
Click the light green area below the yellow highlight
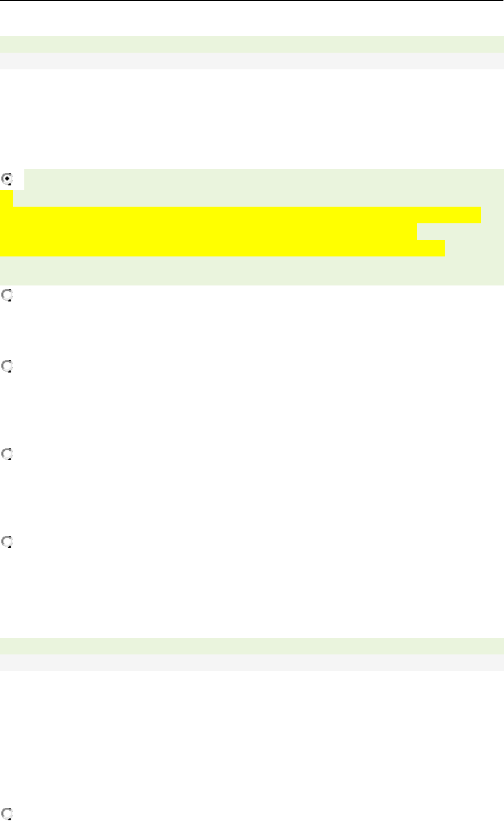(252, 271)
